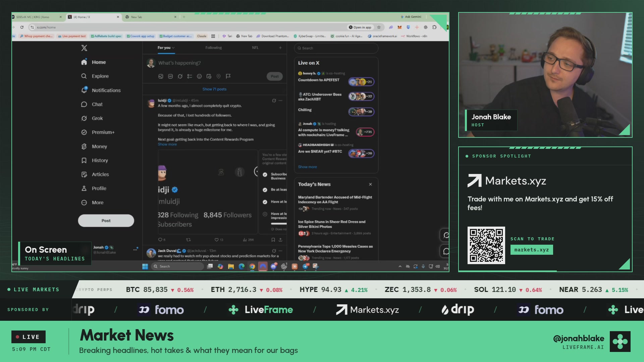644x362 pixels.
Task: Click Show more on luidji's post
Action: [167, 144]
